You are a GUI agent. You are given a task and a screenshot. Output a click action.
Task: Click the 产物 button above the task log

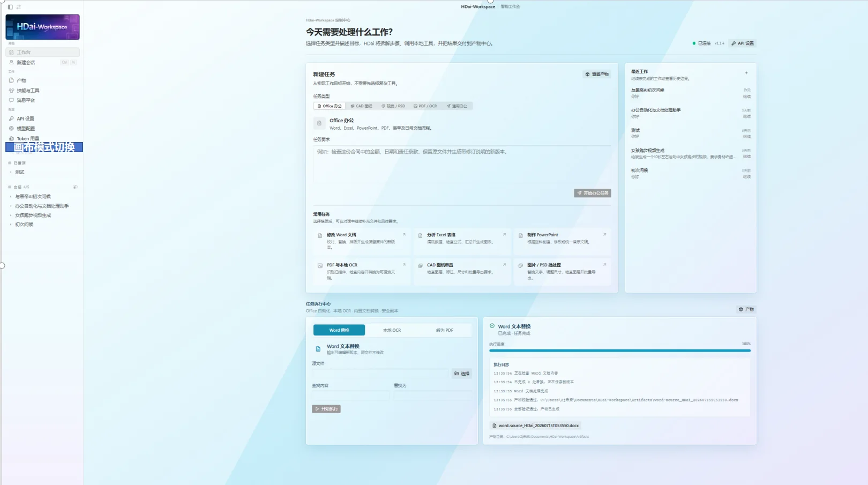pyautogui.click(x=746, y=309)
